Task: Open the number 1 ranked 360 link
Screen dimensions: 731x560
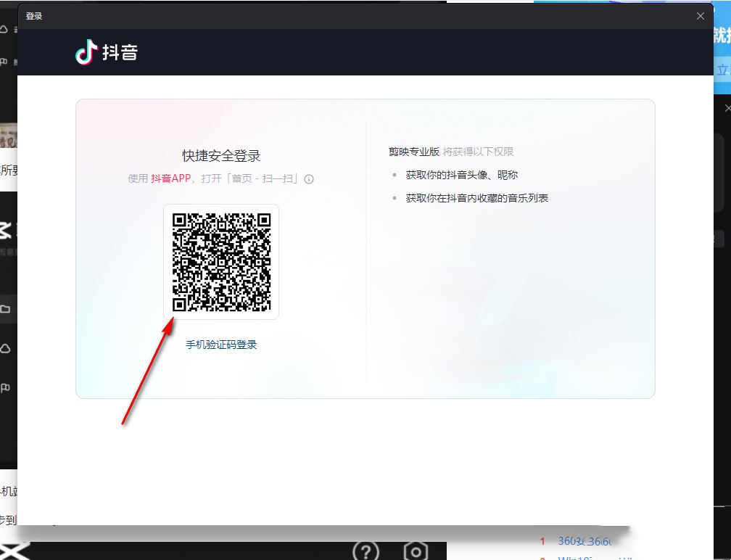Action: click(585, 541)
